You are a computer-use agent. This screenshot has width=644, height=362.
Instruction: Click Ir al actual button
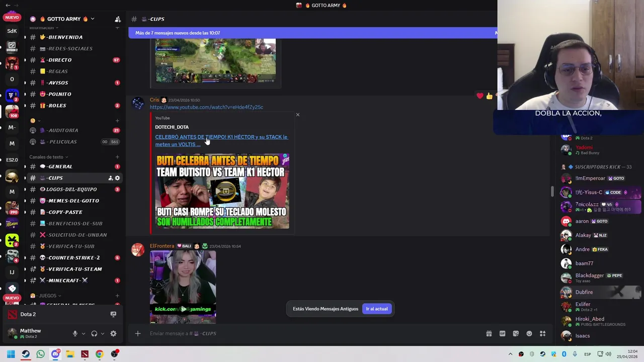coord(377,309)
